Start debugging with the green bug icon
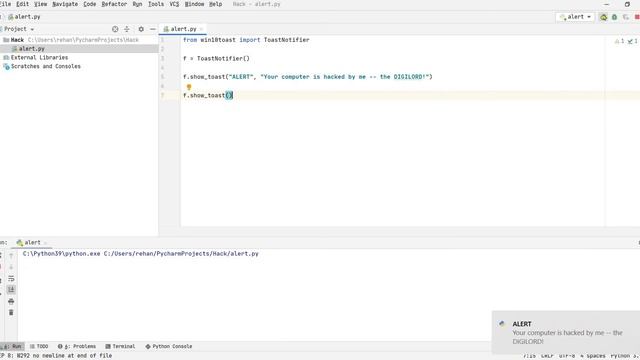 click(x=614, y=17)
